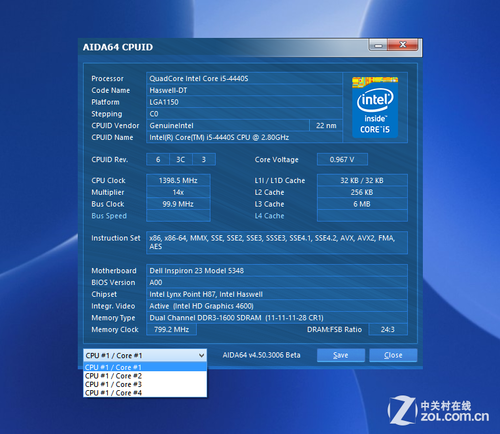
Task: Click the processor name QuadCore Intel Core i5-4440S
Action: [x=244, y=79]
